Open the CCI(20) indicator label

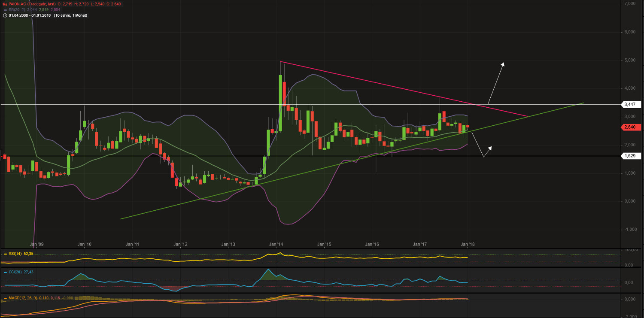click(x=15, y=272)
